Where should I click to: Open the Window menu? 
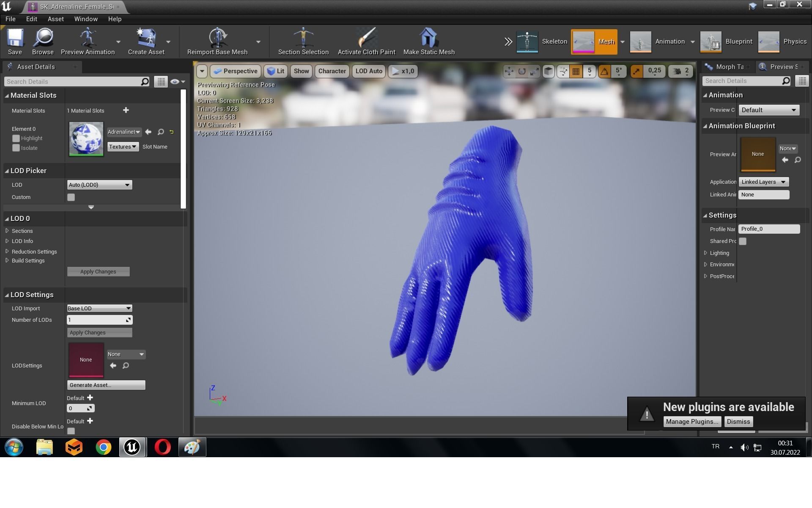86,19
